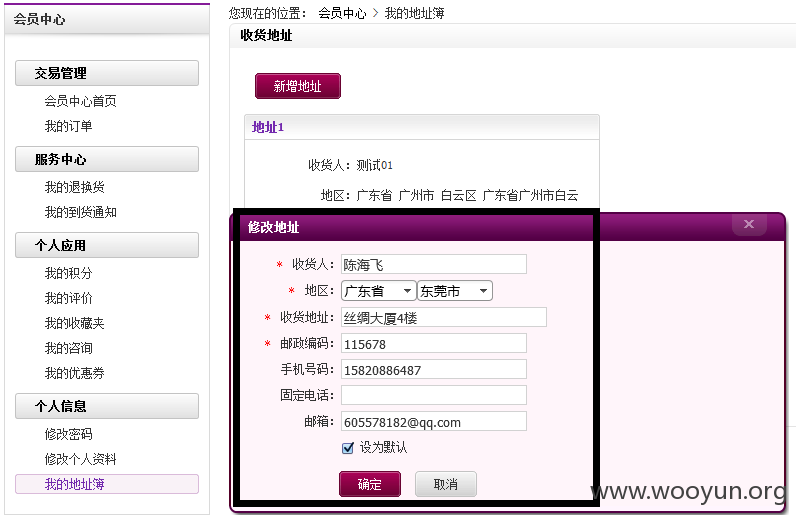
Task: Focus the 手机号码 mobile number field
Action: (x=434, y=370)
